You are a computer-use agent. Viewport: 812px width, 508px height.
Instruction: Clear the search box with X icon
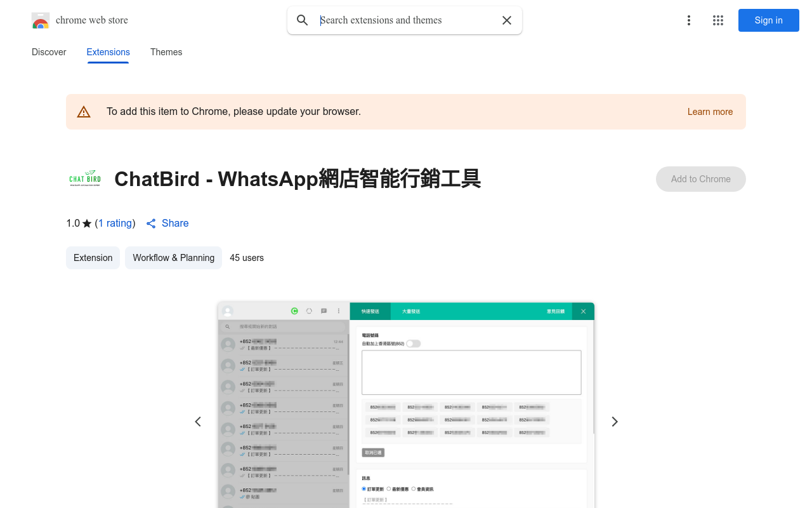507,20
